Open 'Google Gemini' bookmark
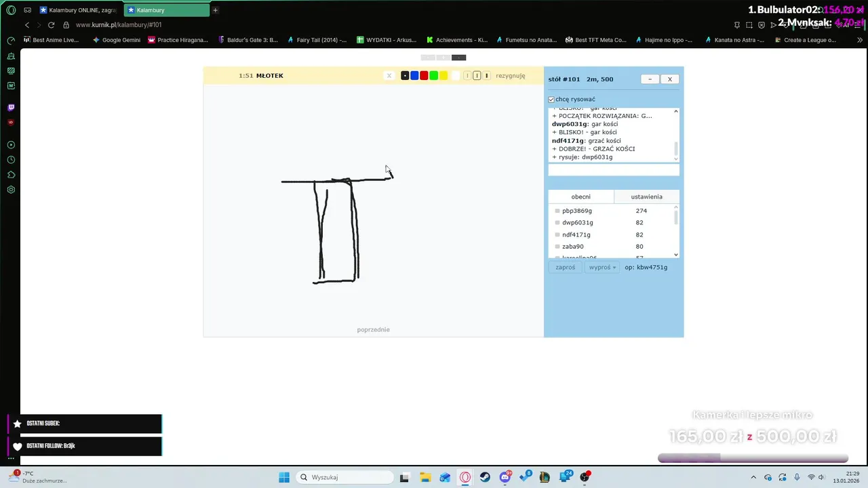Screen dimensions: 868x488 tap(117, 40)
